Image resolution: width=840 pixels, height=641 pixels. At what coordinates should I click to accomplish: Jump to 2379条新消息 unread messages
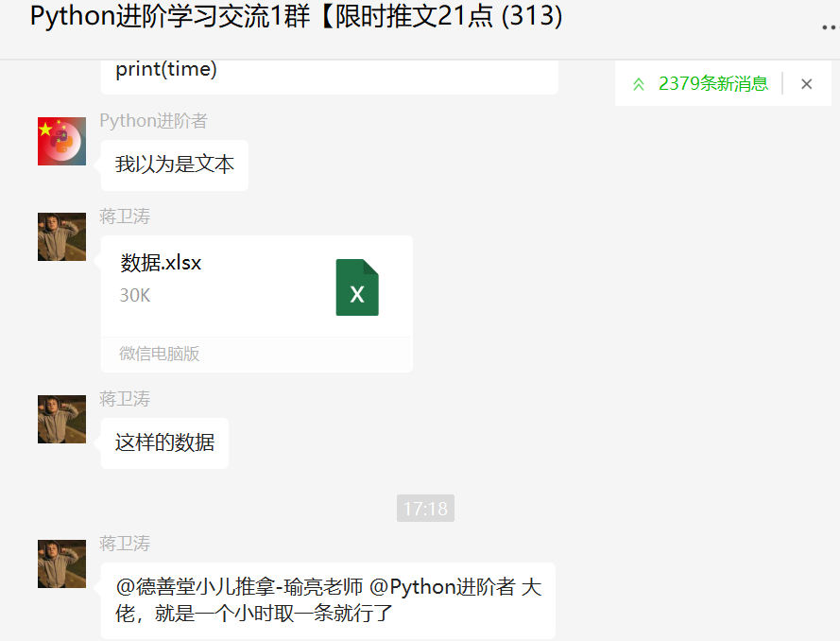(x=713, y=83)
